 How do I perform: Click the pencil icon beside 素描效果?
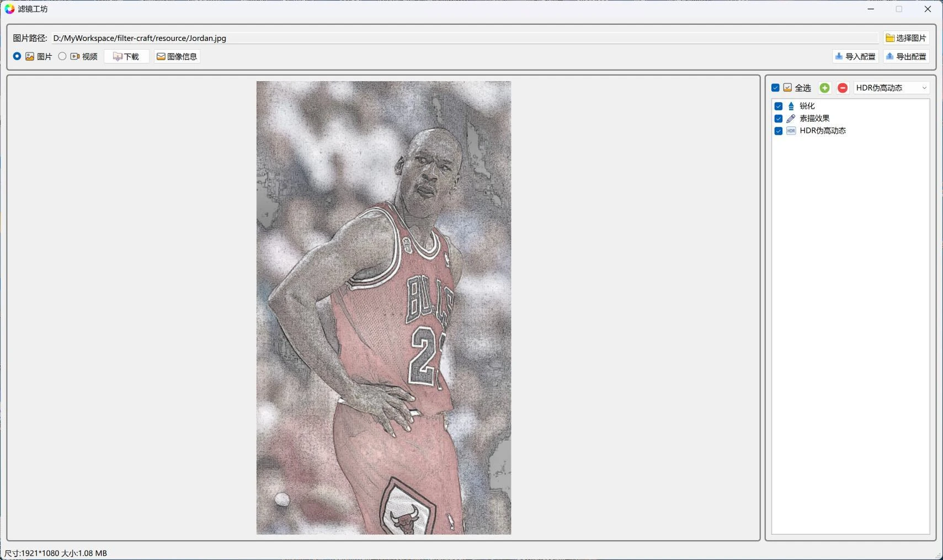coord(791,118)
